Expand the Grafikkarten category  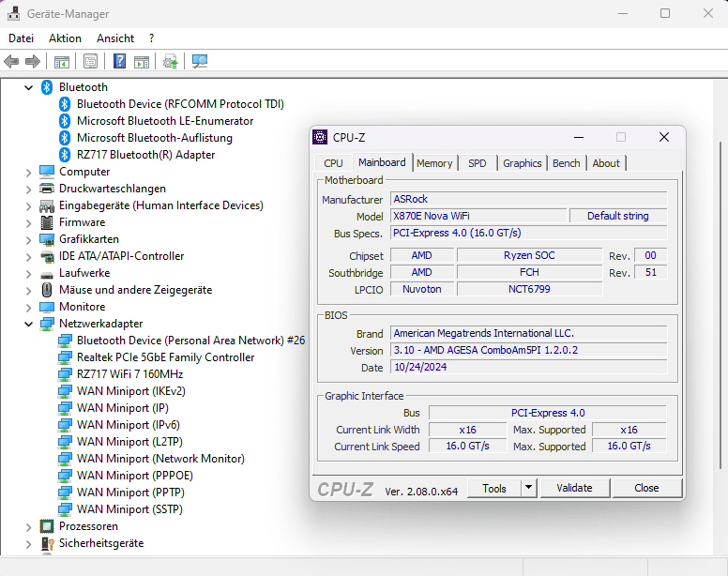tap(28, 239)
